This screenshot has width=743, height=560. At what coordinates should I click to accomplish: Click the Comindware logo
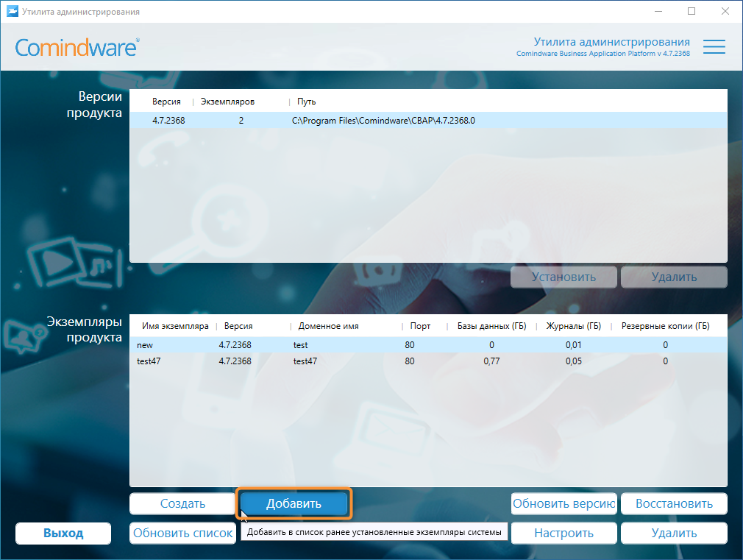pos(77,47)
